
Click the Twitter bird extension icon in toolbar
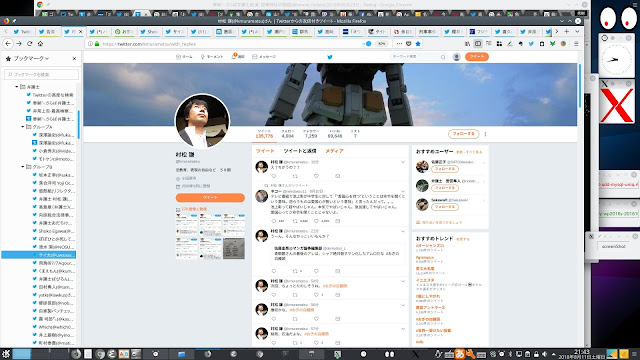tap(531, 44)
